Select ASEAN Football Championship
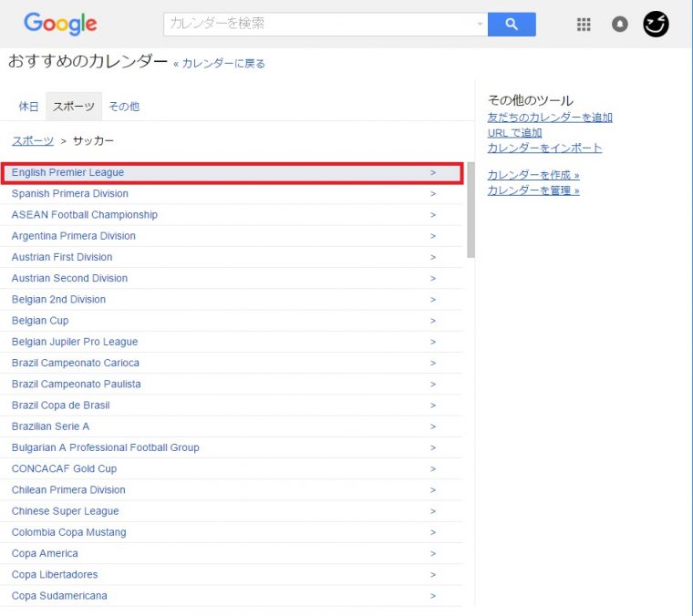Screen dimensions: 693x616 232,215
